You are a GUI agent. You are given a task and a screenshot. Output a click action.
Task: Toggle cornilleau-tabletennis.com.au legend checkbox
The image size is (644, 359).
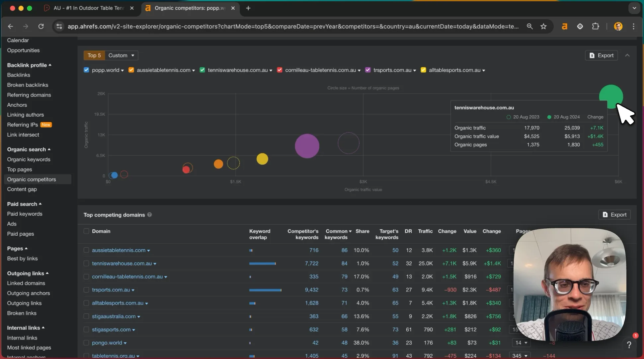280,70
